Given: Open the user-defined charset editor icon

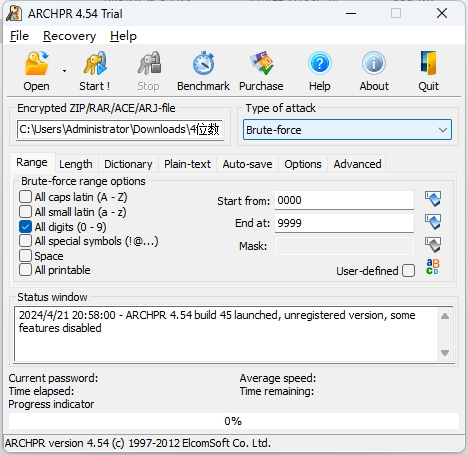Looking at the screenshot, I should [x=433, y=267].
